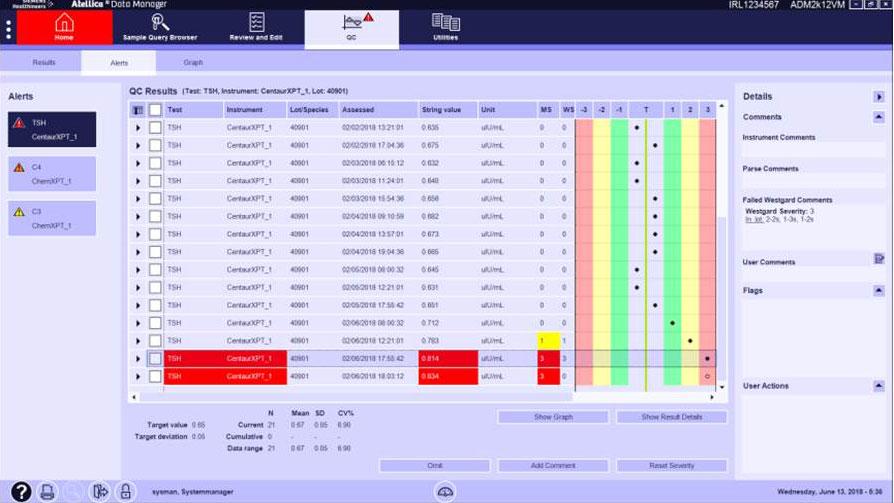Open the three-dot main menu
Image resolution: width=894 pixels, height=503 pixels.
point(9,29)
